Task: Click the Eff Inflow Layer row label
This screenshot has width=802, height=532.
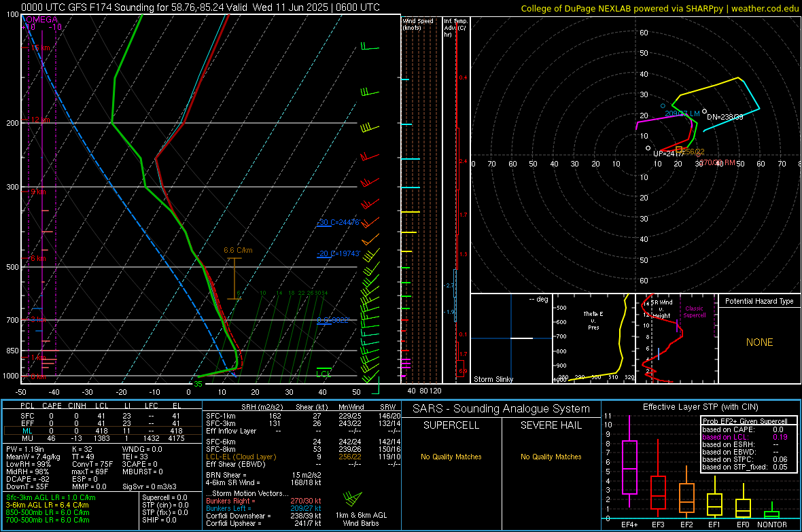Action: pos(231,431)
